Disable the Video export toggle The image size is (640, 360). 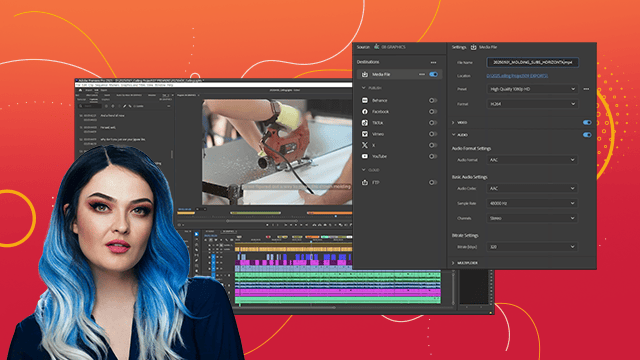(587, 122)
